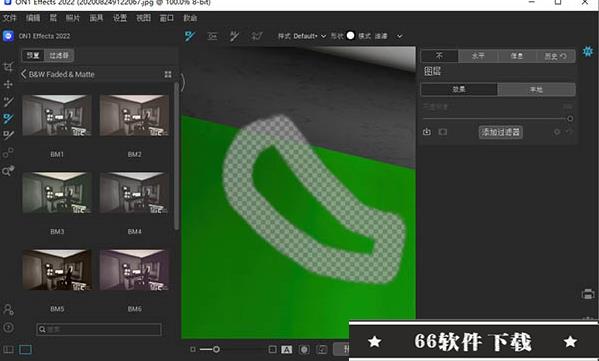Select the Masking Bug gradient tool in options bar
The image size is (599, 361).
[212, 36]
